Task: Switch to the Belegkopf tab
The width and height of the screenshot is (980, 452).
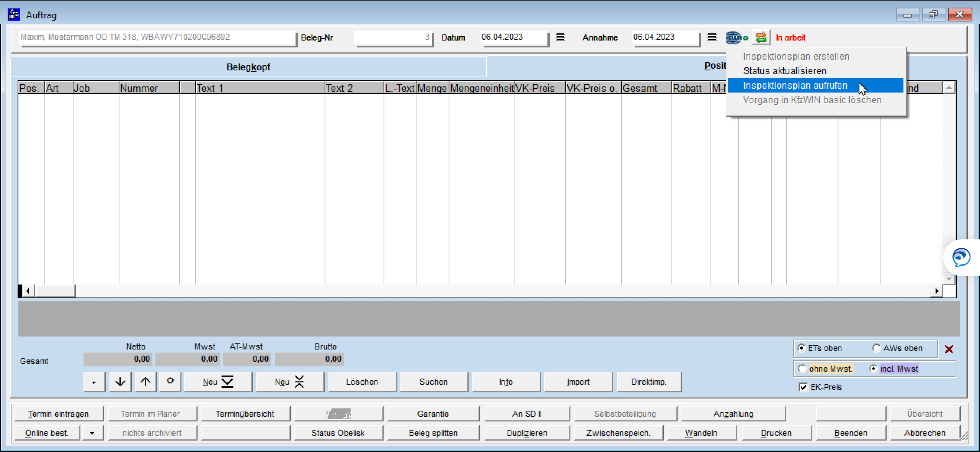Action: 248,67
